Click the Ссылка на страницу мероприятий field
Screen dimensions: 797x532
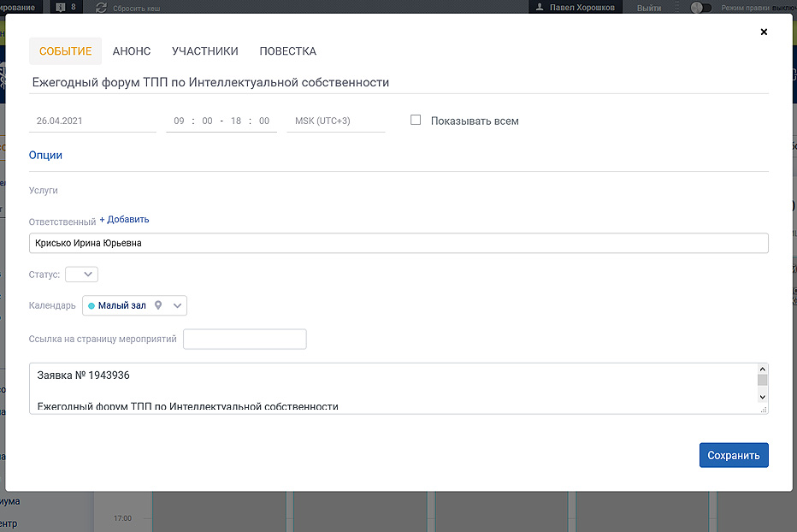coord(245,340)
